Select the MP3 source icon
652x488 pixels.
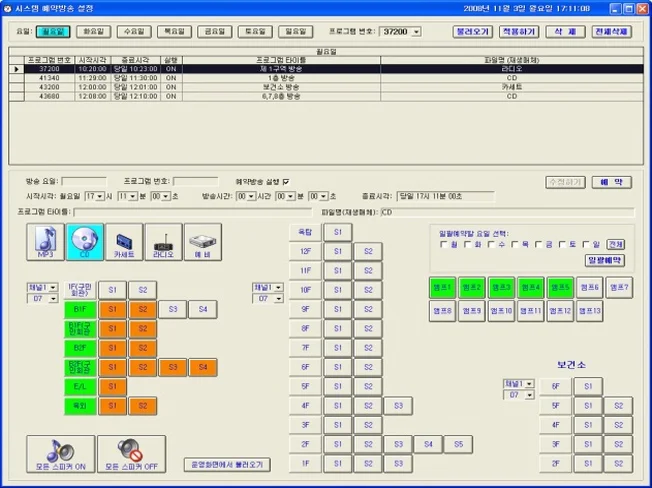[x=45, y=242]
